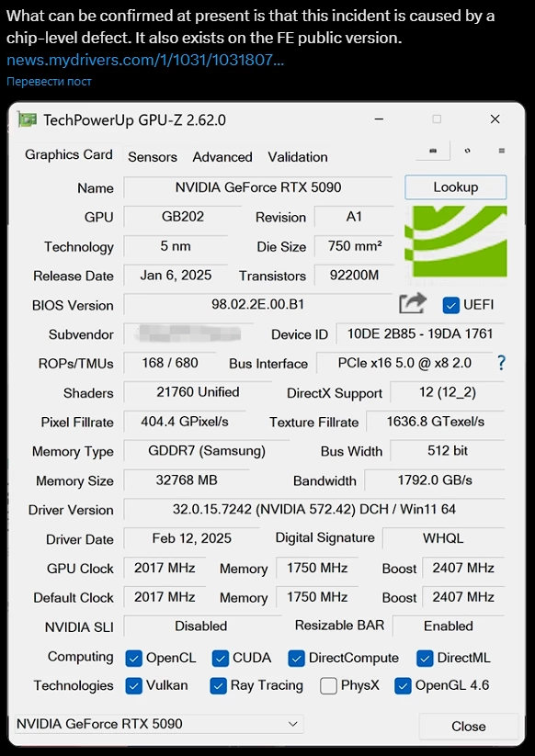Click the ROPs/TMUs field 168 / 680
Screen dimensions: 535x756
[x=169, y=363]
